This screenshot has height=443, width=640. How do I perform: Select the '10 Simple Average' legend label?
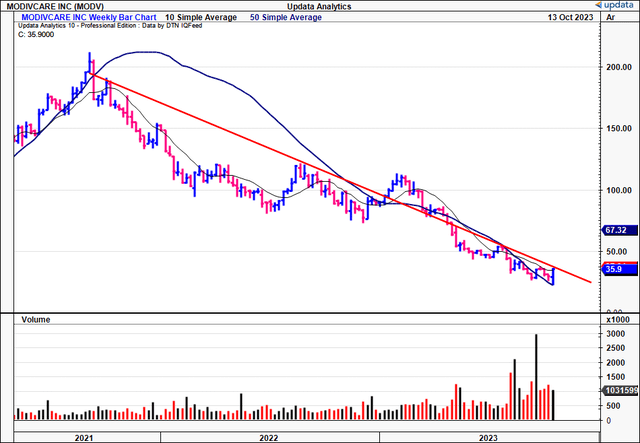(x=201, y=17)
